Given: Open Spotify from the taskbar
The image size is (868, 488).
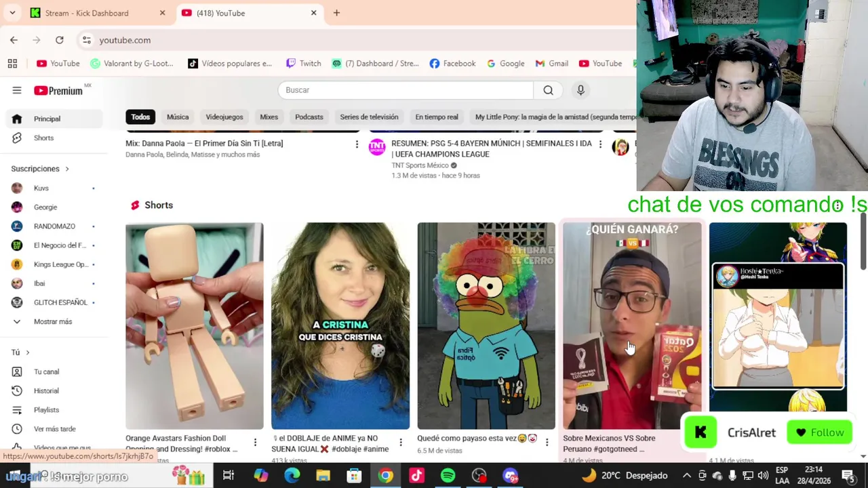Looking at the screenshot, I should [448, 476].
